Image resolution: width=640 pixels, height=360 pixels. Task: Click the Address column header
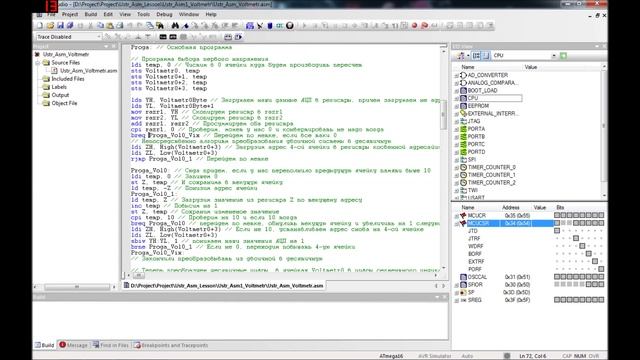[510, 207]
